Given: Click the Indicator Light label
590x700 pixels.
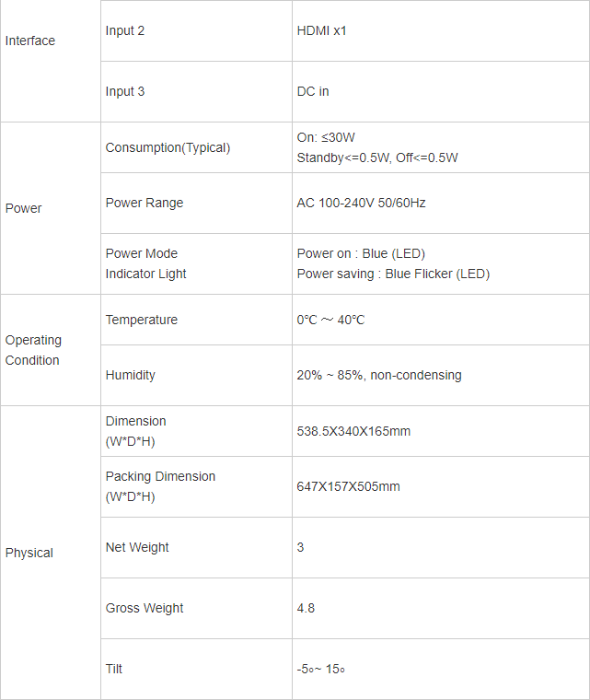Looking at the screenshot, I should (x=146, y=274).
